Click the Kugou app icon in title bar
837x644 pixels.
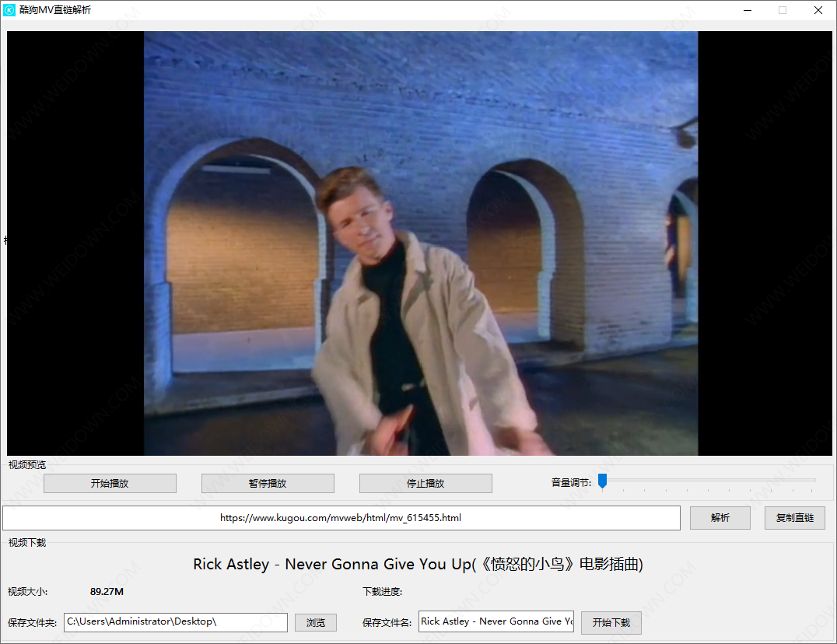coord(9,10)
